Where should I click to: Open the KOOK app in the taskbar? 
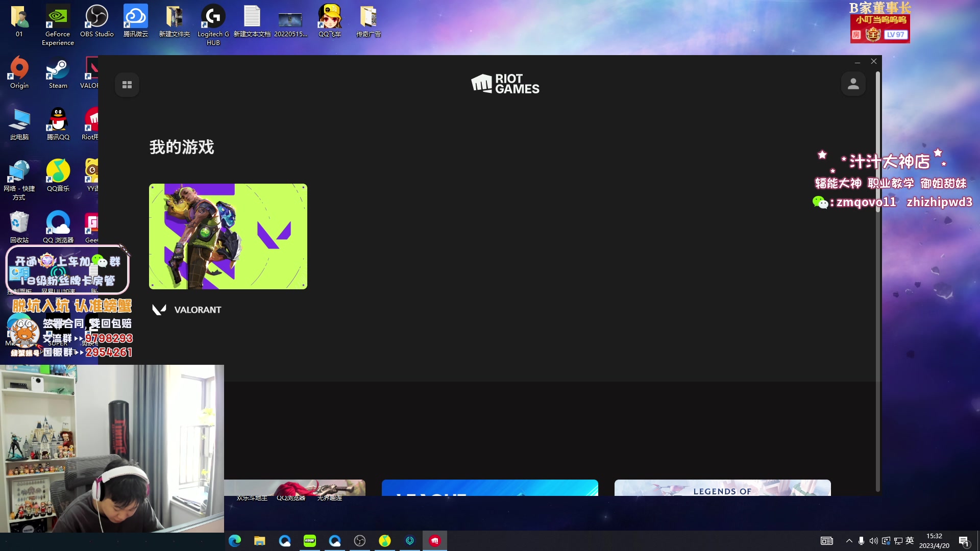[310, 541]
